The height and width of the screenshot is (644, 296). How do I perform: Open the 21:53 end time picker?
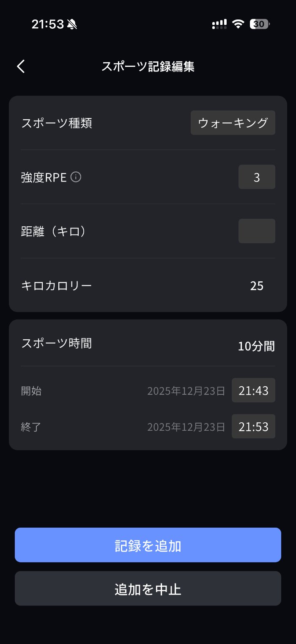(253, 427)
